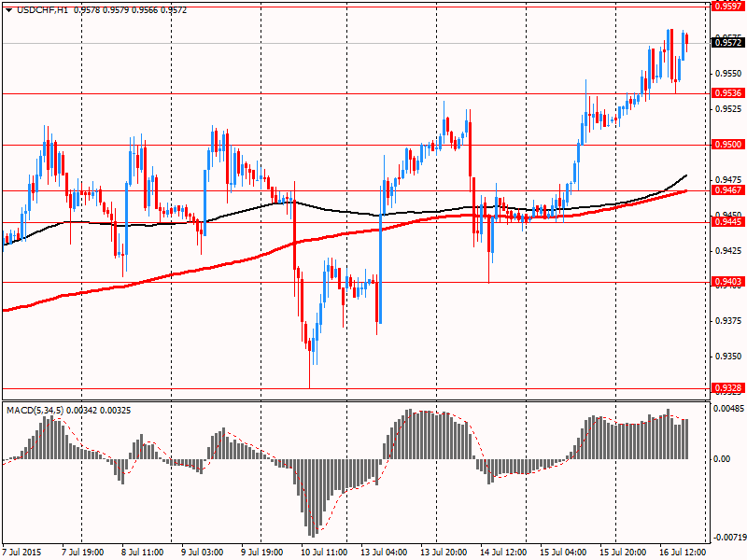The image size is (747, 560).
Task: Click the 9 Jul 19:00 time label
Action: pyautogui.click(x=262, y=553)
